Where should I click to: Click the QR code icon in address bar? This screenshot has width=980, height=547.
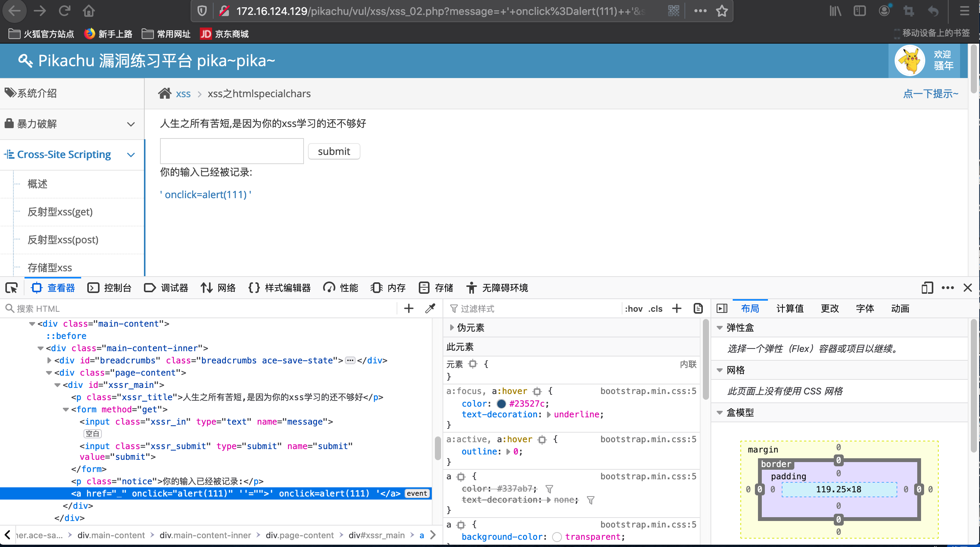[x=674, y=11]
